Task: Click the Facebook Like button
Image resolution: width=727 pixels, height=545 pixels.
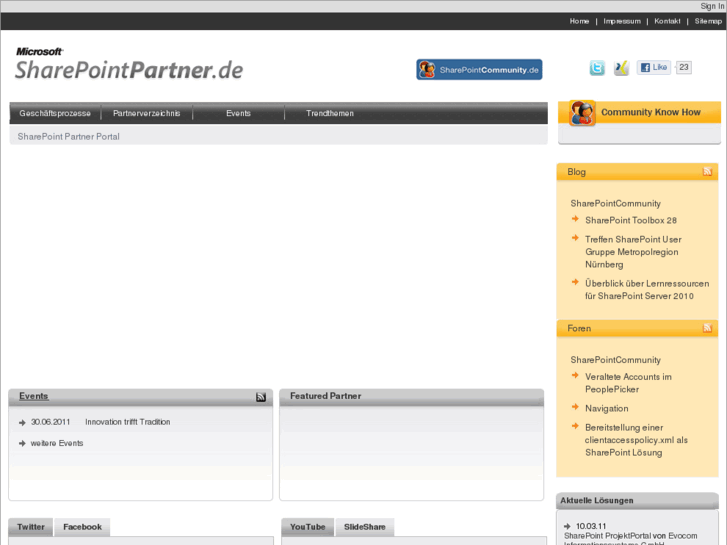Action: (654, 68)
